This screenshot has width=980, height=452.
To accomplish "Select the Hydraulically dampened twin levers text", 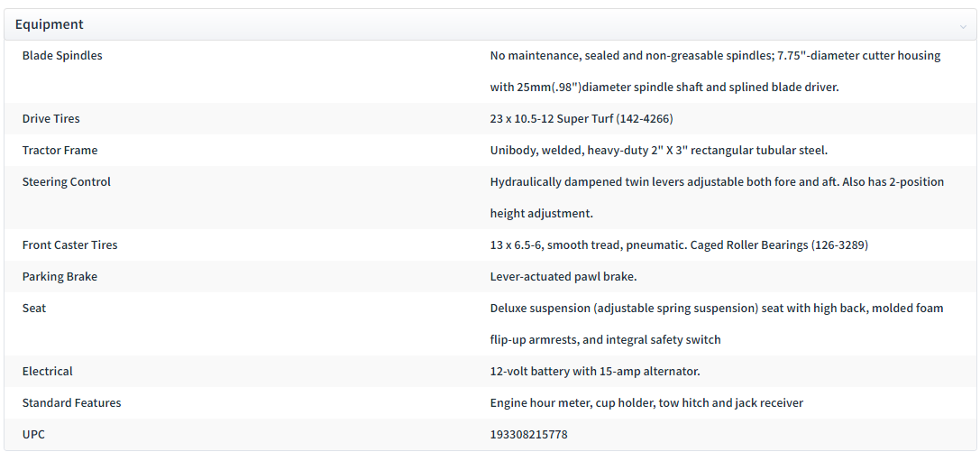I will point(718,198).
